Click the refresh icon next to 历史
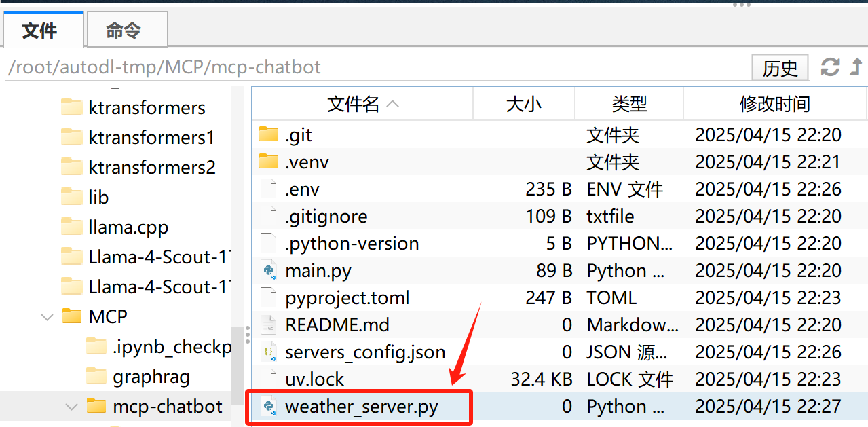This screenshot has height=427, width=868. pyautogui.click(x=830, y=67)
